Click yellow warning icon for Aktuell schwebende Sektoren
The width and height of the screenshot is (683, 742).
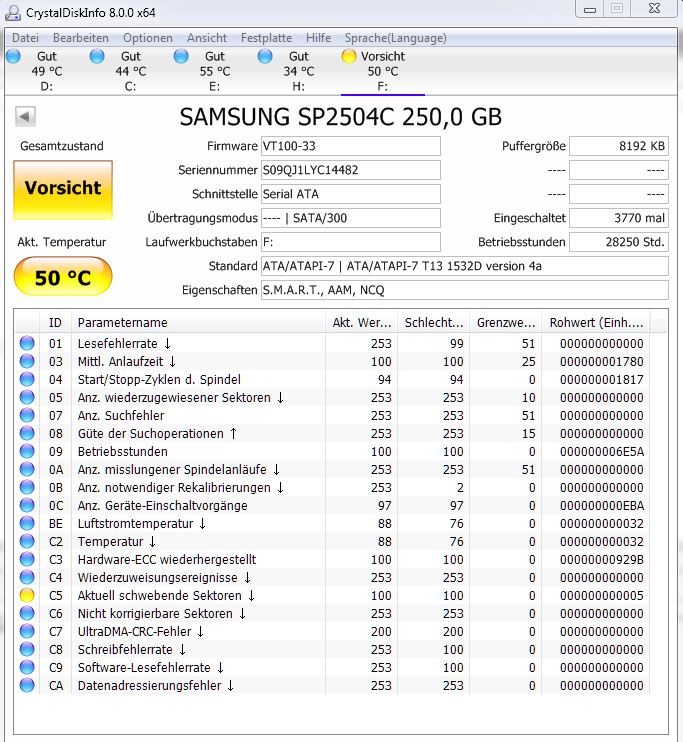[27, 595]
